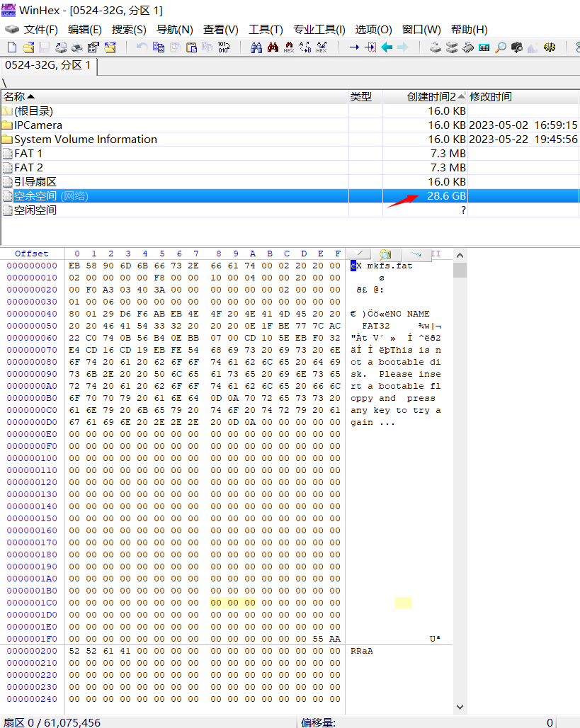This screenshot has width=580, height=728.
Task: Click the Open Disk toolbar icon
Action: (435, 47)
